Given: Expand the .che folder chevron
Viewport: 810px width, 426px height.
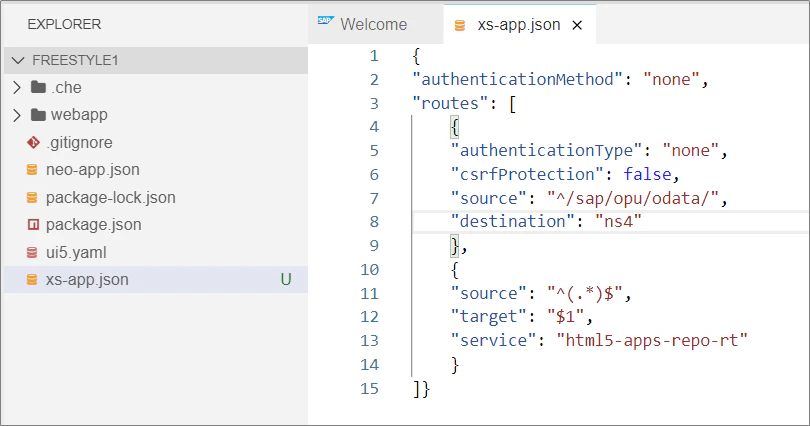Looking at the screenshot, I should [x=17, y=87].
